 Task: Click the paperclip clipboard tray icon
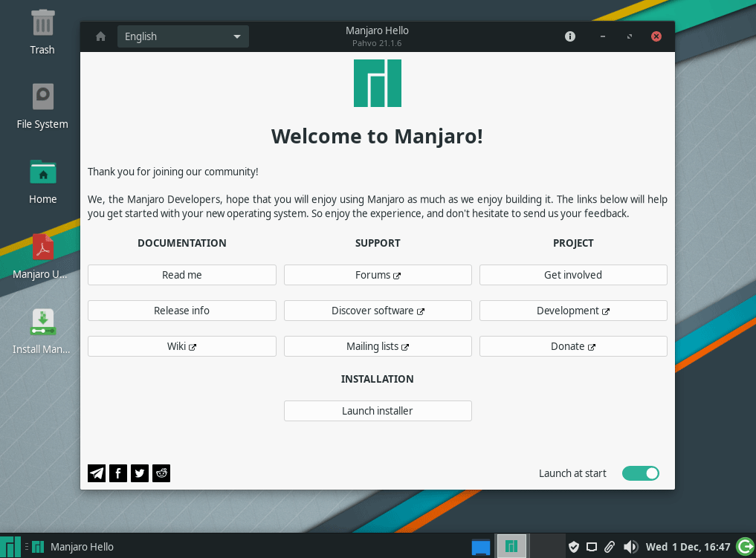pyautogui.click(x=610, y=547)
